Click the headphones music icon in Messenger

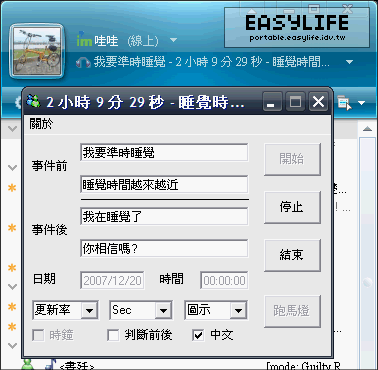(x=83, y=62)
